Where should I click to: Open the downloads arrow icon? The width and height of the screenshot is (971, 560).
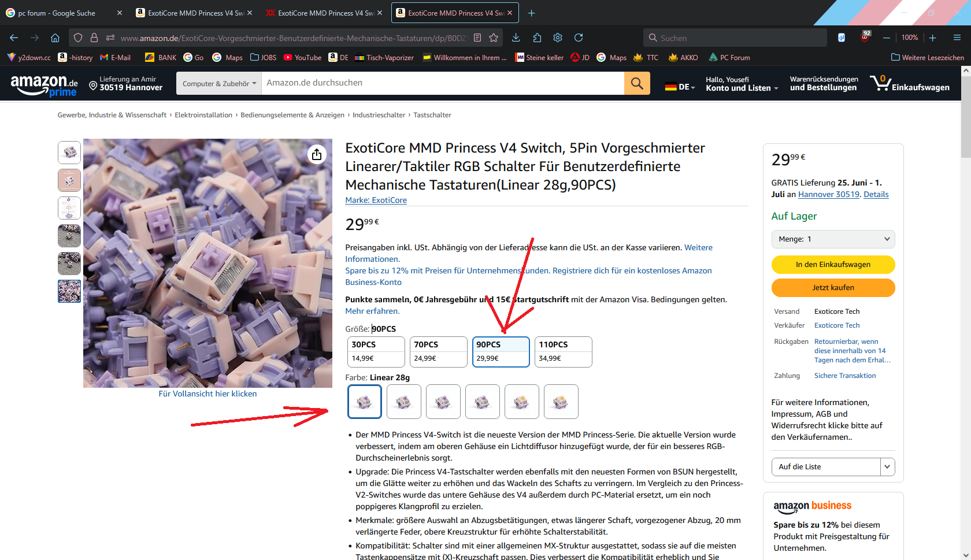[x=516, y=38]
